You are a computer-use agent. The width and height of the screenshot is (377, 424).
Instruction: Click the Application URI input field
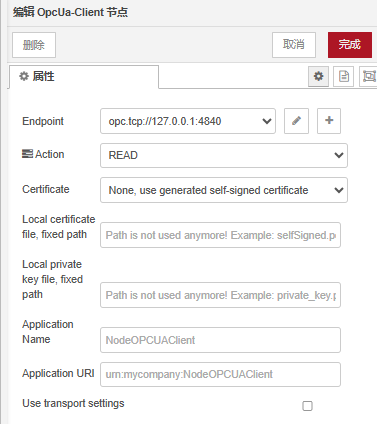coord(220,374)
